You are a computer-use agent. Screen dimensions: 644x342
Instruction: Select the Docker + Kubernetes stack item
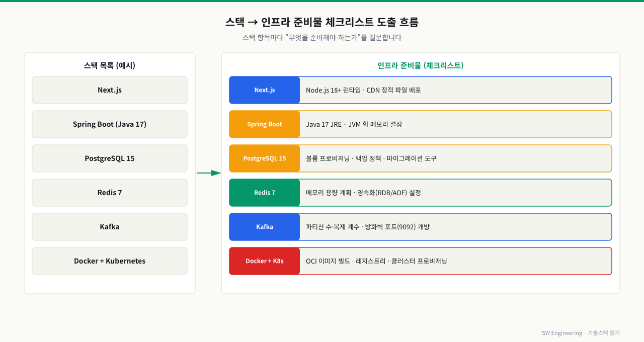pos(110,261)
